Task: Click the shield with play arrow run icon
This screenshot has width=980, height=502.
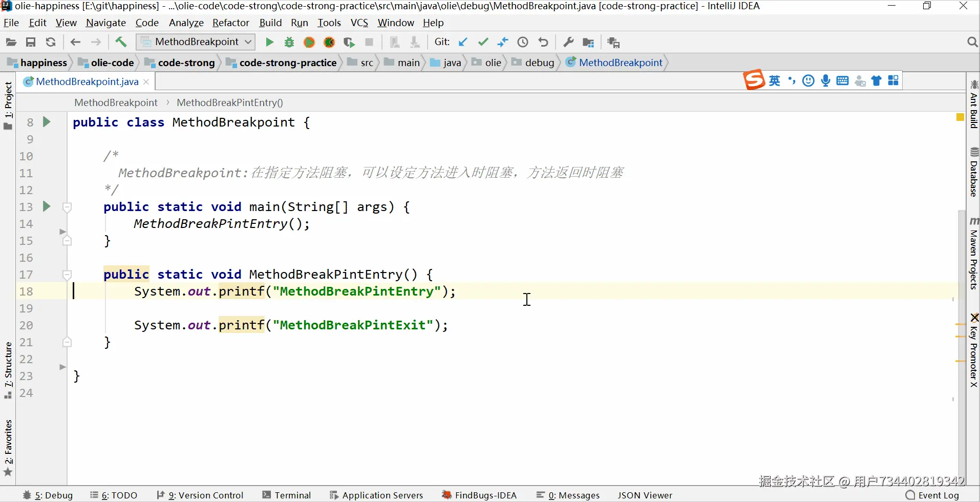Action: click(x=349, y=42)
